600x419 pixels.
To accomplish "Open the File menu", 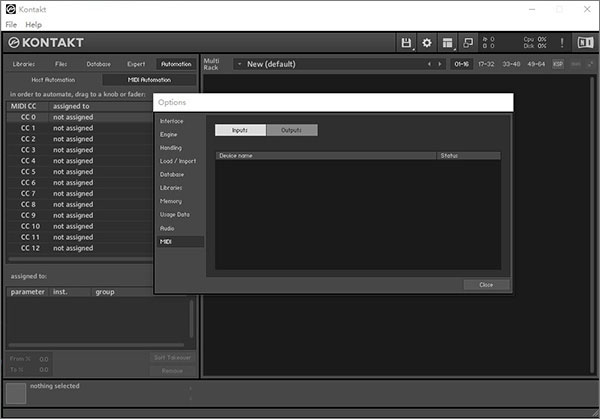I will coord(11,24).
